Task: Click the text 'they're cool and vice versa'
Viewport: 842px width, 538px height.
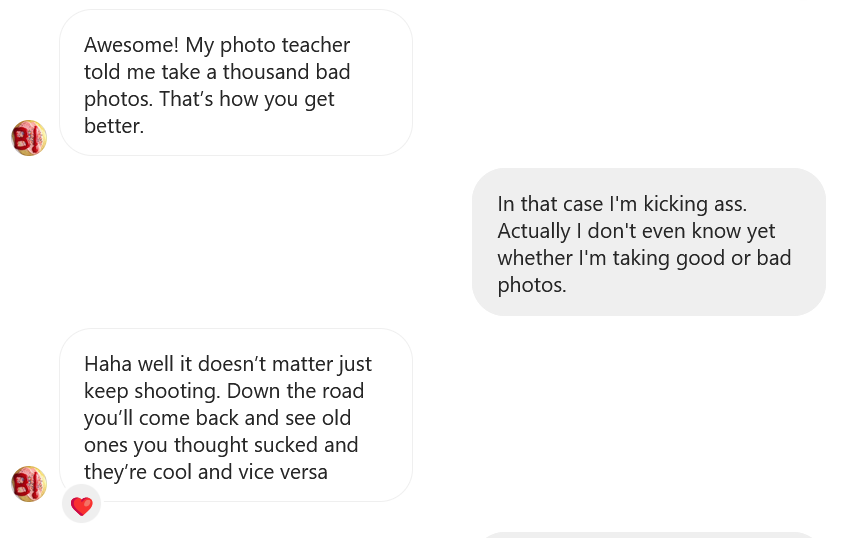Action: tap(206, 472)
